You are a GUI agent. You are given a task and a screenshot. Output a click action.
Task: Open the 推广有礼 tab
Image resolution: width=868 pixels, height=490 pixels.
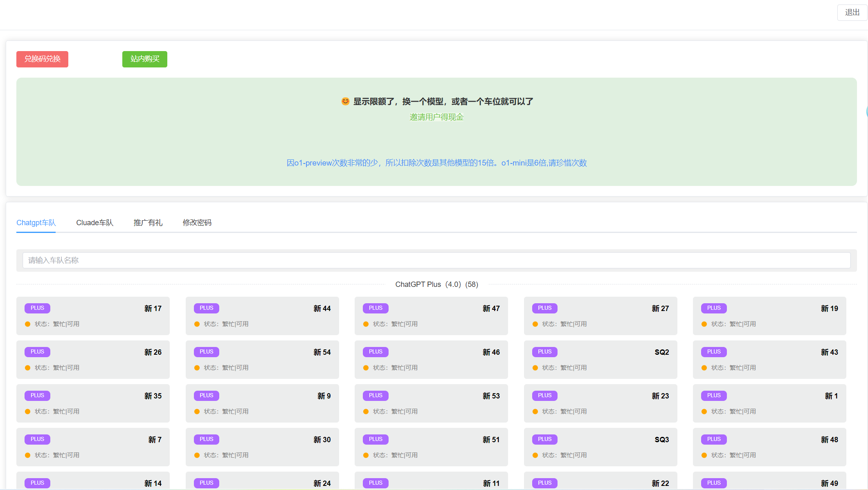(148, 223)
